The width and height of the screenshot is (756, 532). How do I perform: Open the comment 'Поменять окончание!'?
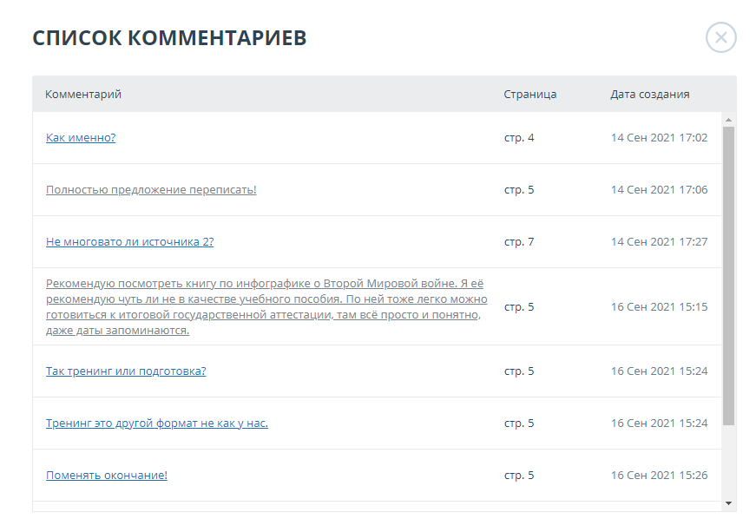pos(106,476)
